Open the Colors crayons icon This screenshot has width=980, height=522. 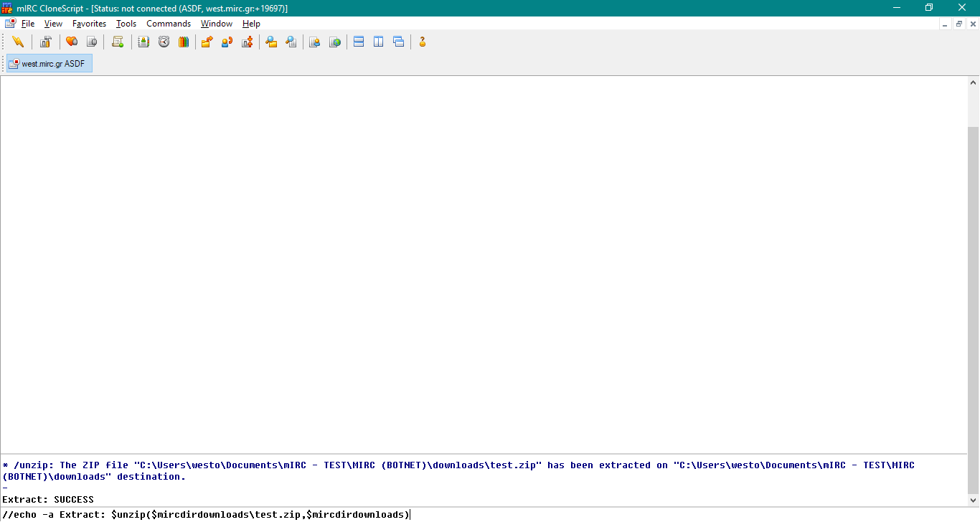pos(184,42)
